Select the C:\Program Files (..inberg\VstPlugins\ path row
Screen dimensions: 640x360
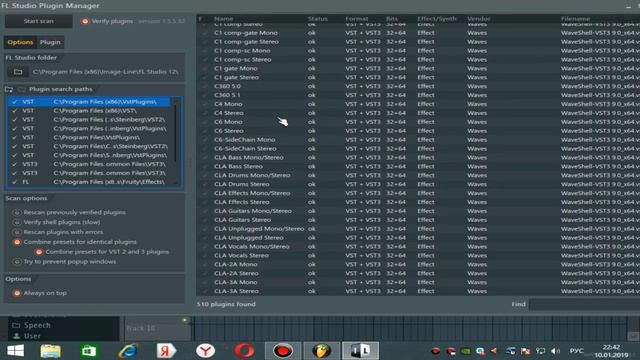coord(89,129)
